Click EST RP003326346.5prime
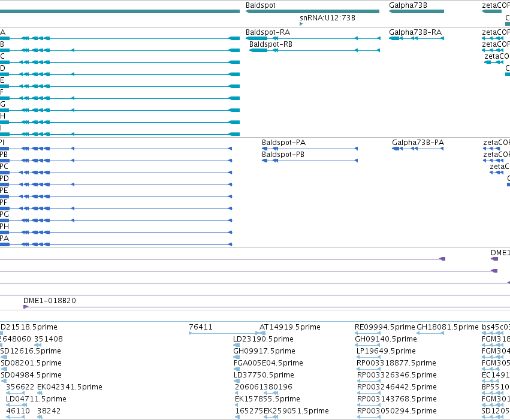 tap(397, 375)
